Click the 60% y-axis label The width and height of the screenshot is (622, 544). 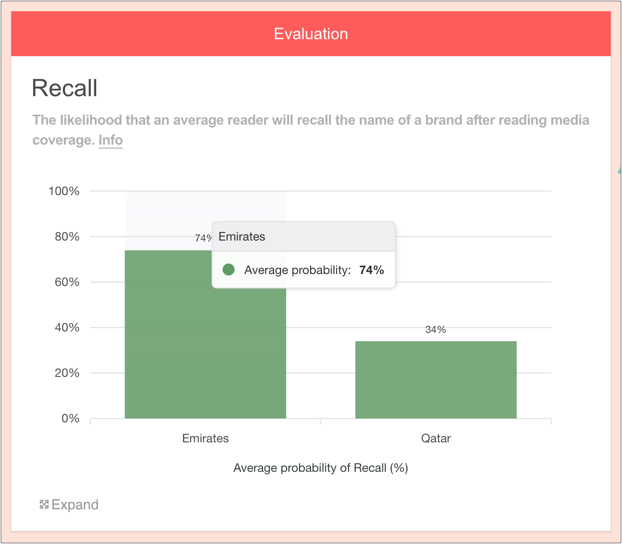[x=66, y=282]
